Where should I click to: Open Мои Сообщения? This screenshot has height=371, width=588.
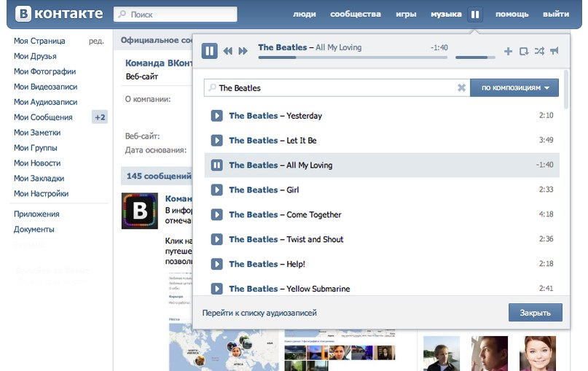coord(43,117)
